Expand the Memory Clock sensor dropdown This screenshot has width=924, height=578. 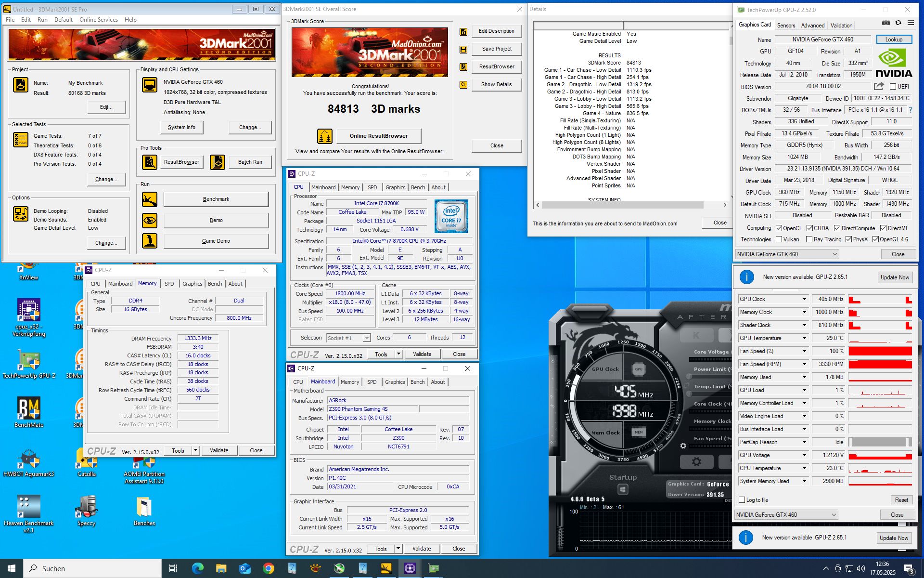(804, 312)
